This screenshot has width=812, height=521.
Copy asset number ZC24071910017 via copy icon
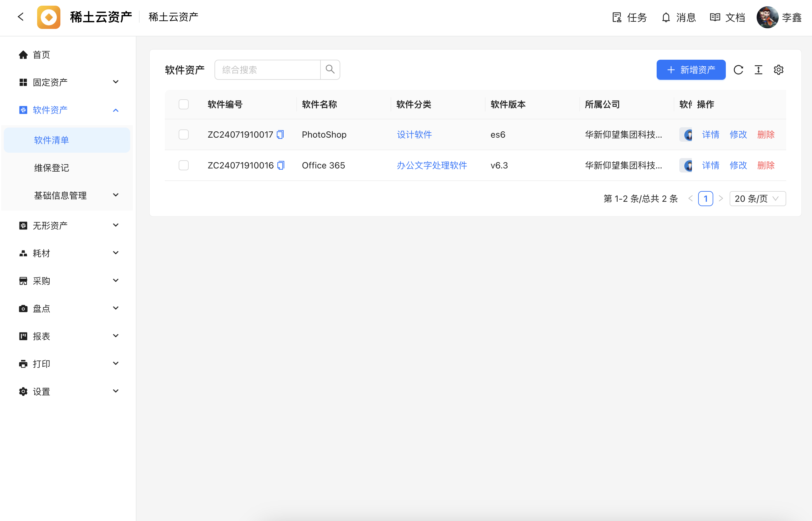pyautogui.click(x=280, y=134)
